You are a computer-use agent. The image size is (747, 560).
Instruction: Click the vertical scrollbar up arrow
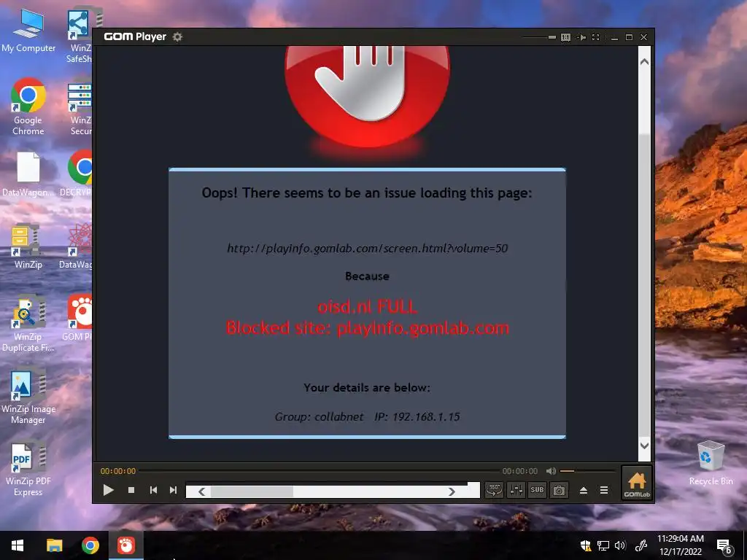point(644,61)
